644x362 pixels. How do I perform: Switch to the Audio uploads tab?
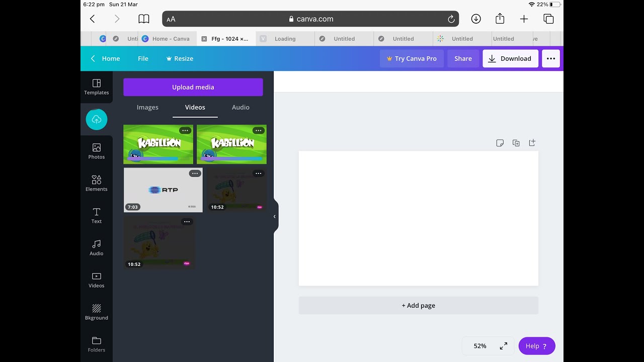click(240, 107)
